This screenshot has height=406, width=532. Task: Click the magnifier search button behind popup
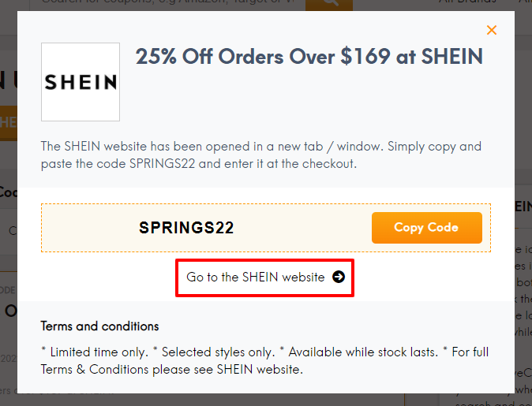[329, 4]
